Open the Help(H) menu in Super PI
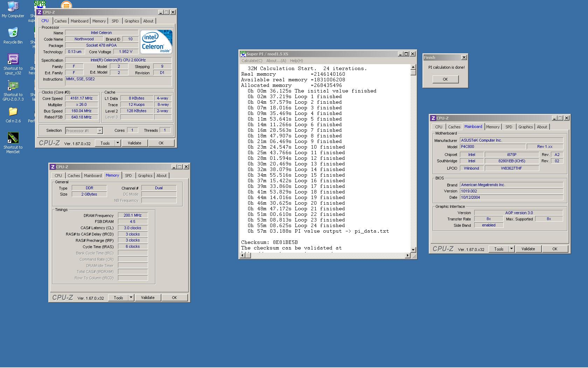Screen dimensions: 588x368 [x=296, y=61]
